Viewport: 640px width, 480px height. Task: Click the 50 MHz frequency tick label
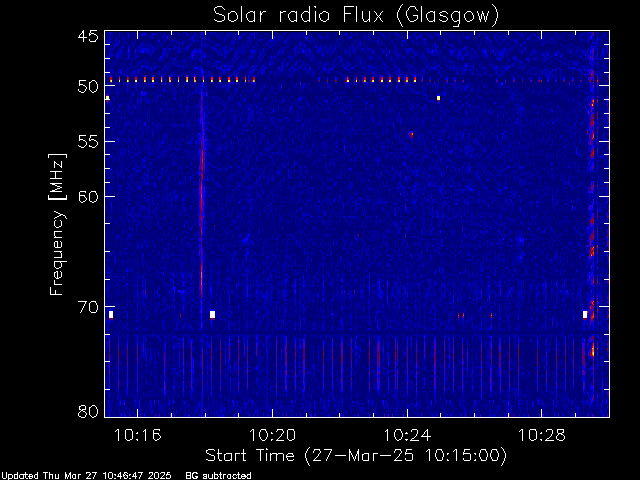(88, 86)
